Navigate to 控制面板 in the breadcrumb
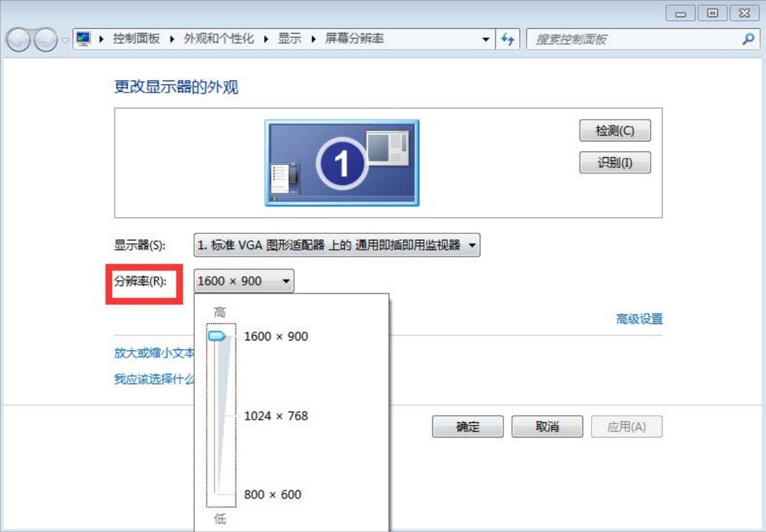Viewport: 766px width, 532px height. point(136,39)
